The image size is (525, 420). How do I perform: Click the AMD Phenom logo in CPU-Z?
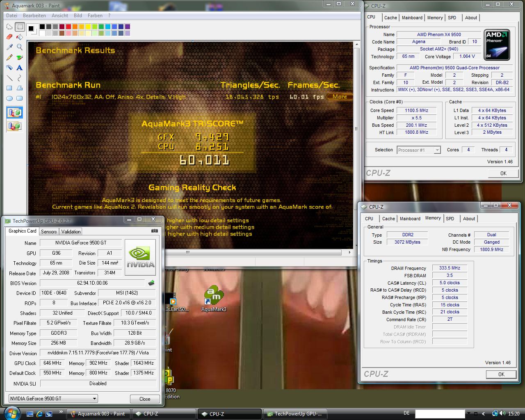coord(497,45)
